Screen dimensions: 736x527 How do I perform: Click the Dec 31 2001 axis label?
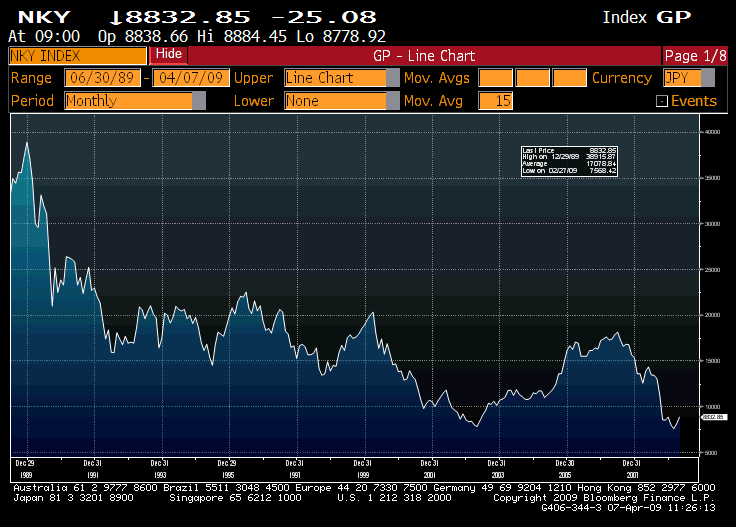[x=429, y=469]
